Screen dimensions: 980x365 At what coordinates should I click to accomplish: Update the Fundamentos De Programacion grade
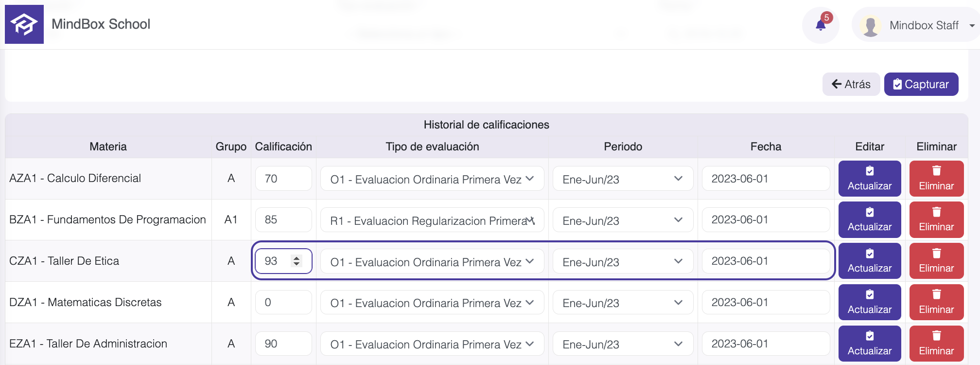pyautogui.click(x=869, y=219)
